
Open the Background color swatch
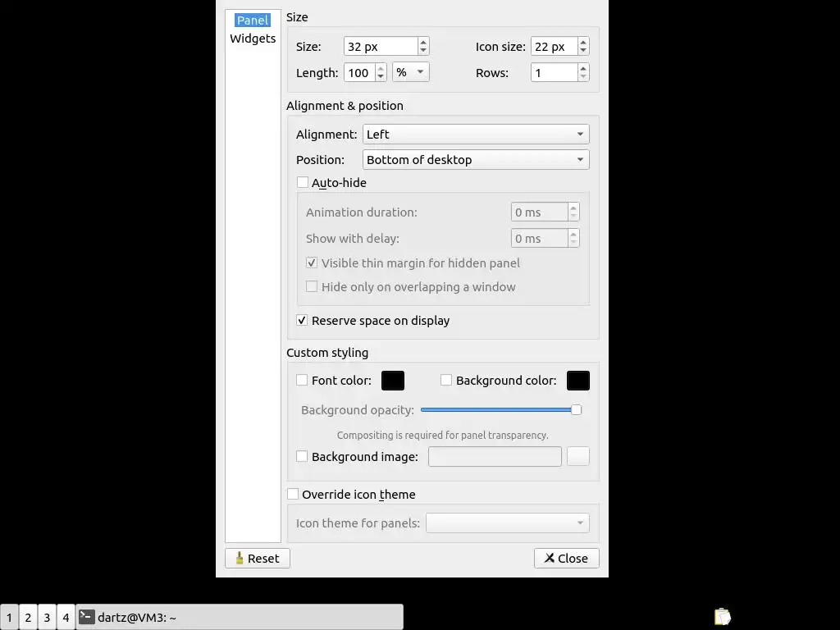tap(578, 381)
